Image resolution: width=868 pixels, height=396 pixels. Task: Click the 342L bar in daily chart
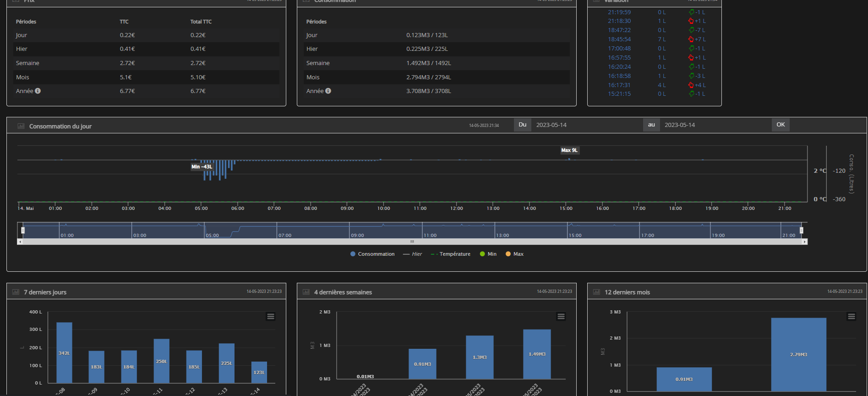(x=64, y=352)
